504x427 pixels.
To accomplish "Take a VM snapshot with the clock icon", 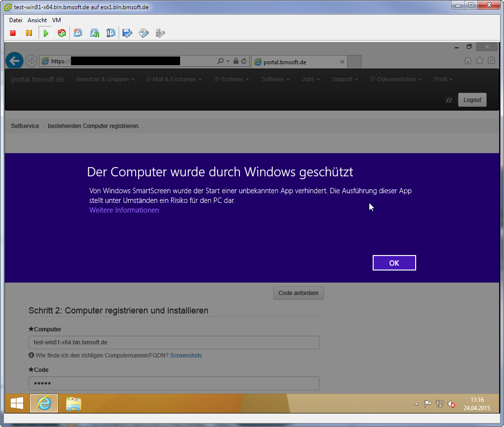I will click(78, 33).
